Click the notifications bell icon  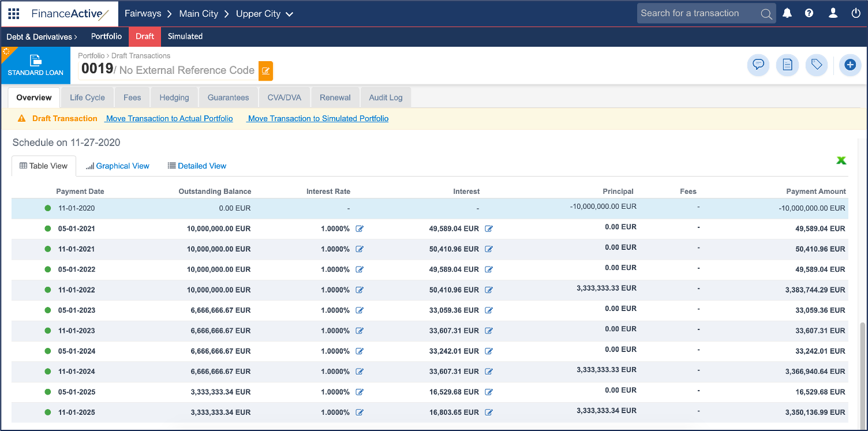click(x=787, y=13)
